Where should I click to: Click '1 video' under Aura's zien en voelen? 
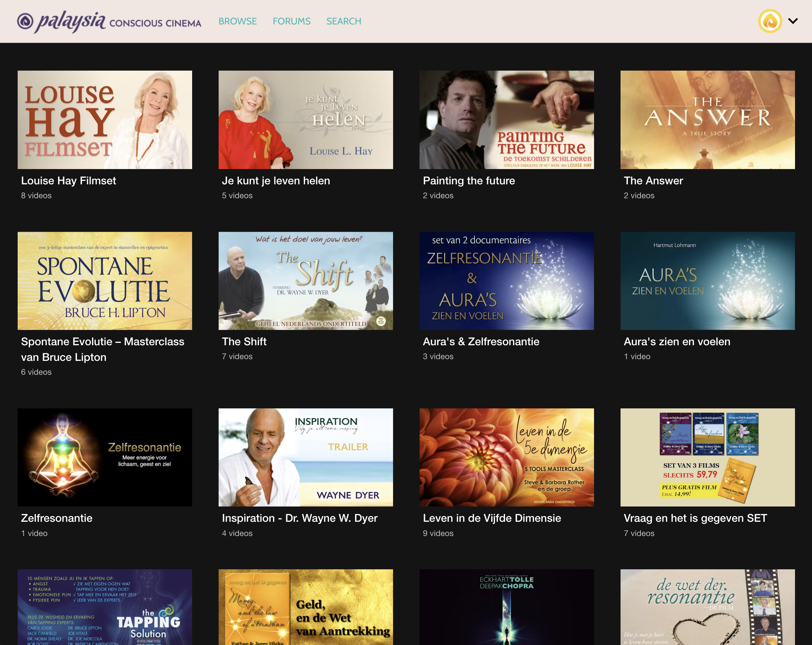click(637, 356)
